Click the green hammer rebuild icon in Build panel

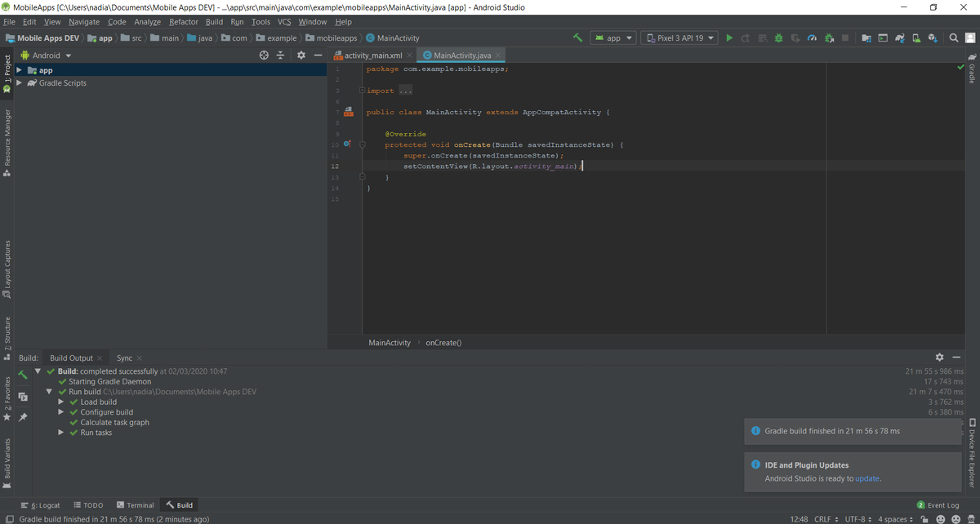pos(23,375)
